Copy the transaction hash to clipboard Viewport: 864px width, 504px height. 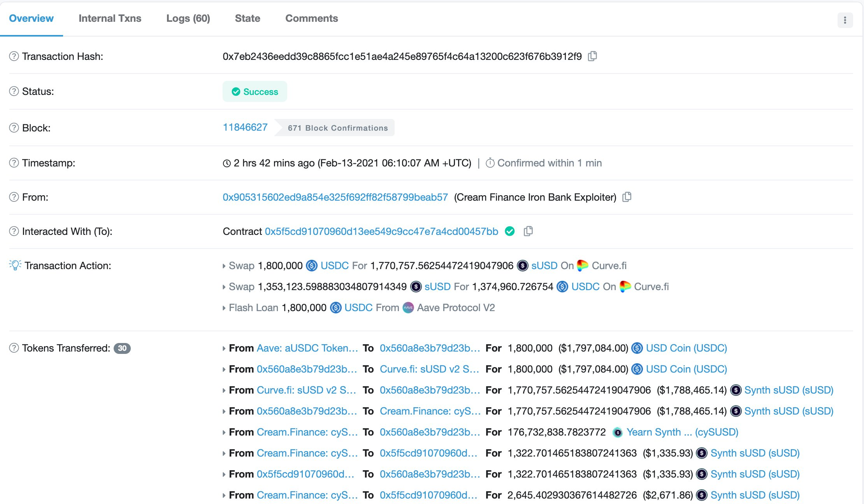(592, 56)
